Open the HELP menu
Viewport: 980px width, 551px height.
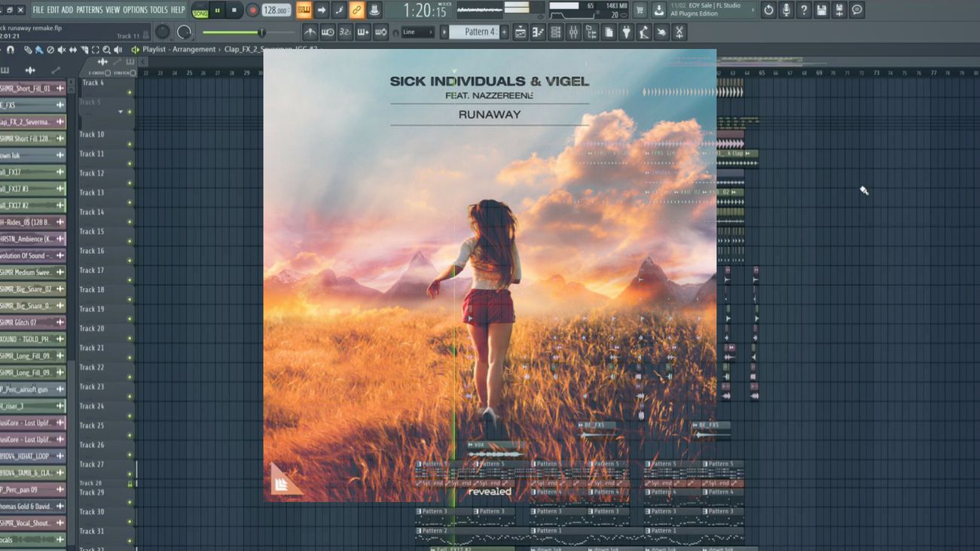click(178, 10)
